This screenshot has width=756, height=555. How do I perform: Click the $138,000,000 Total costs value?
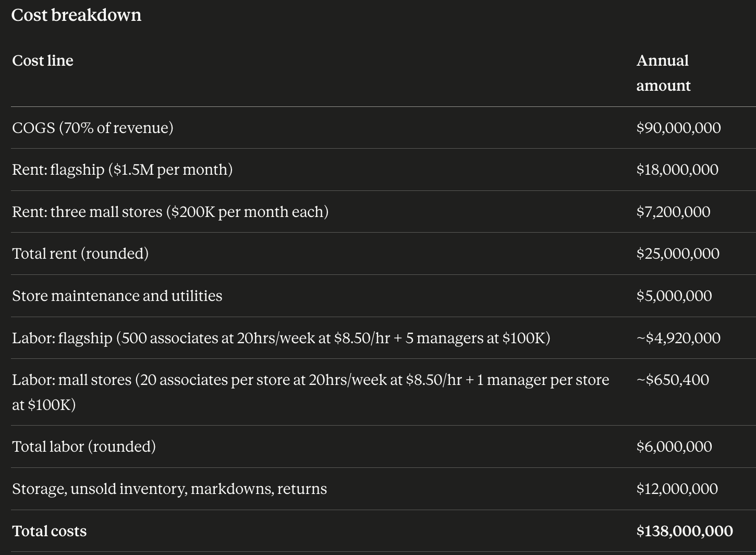pos(685,531)
